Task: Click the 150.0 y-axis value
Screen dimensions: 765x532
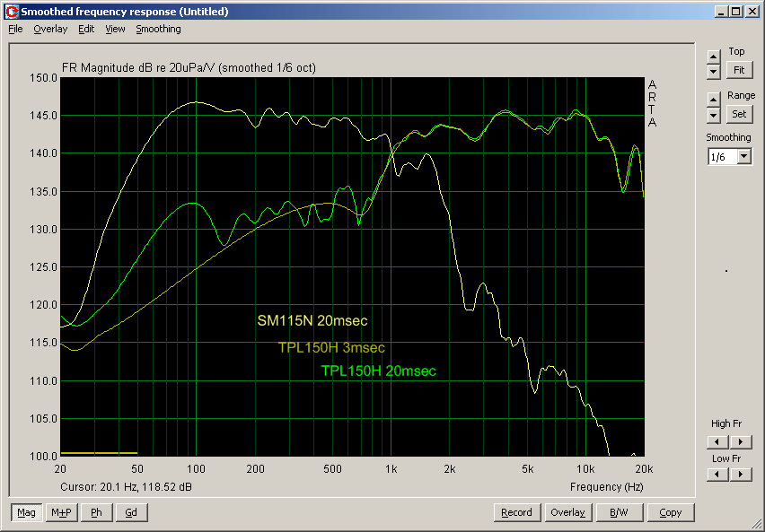Action: [x=43, y=78]
